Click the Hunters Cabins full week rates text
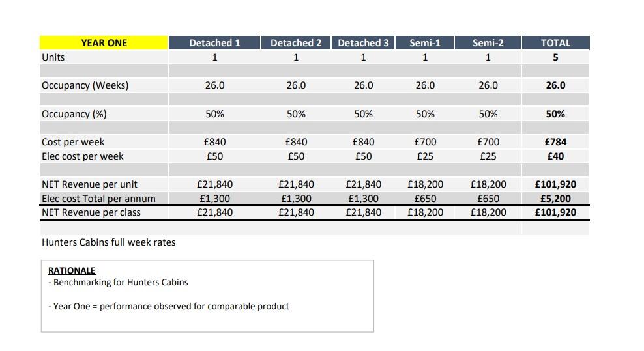The width and height of the screenshot is (644, 351). pos(108,242)
